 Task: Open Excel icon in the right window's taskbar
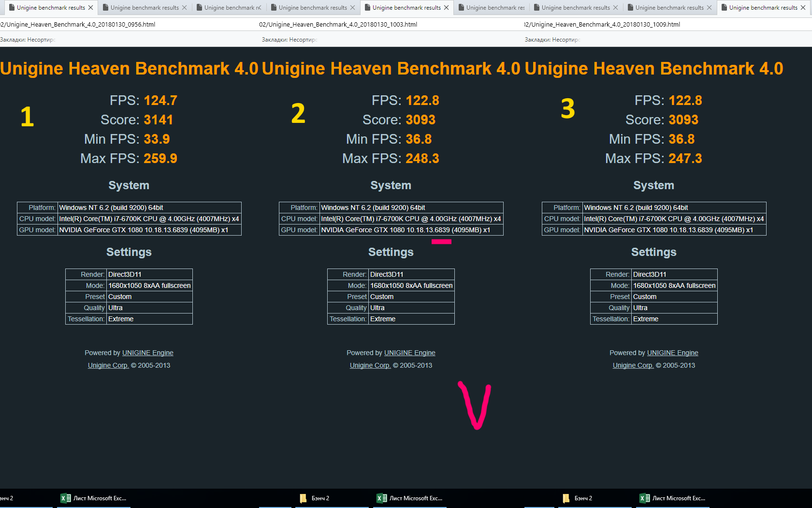click(x=644, y=498)
